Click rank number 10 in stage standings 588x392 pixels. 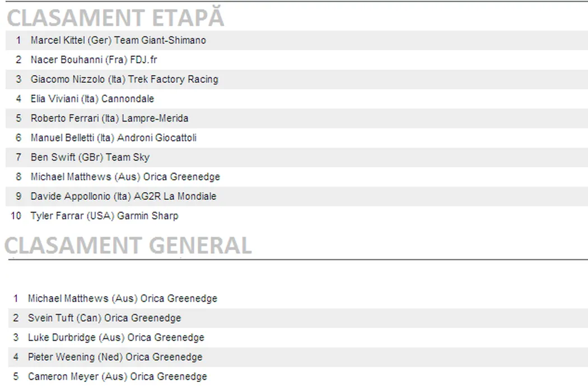click(16, 216)
